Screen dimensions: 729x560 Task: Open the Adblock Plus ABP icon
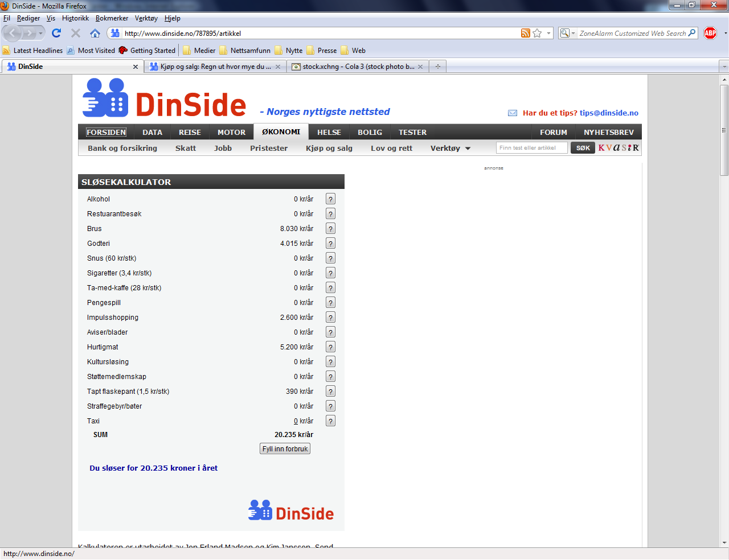tap(710, 33)
